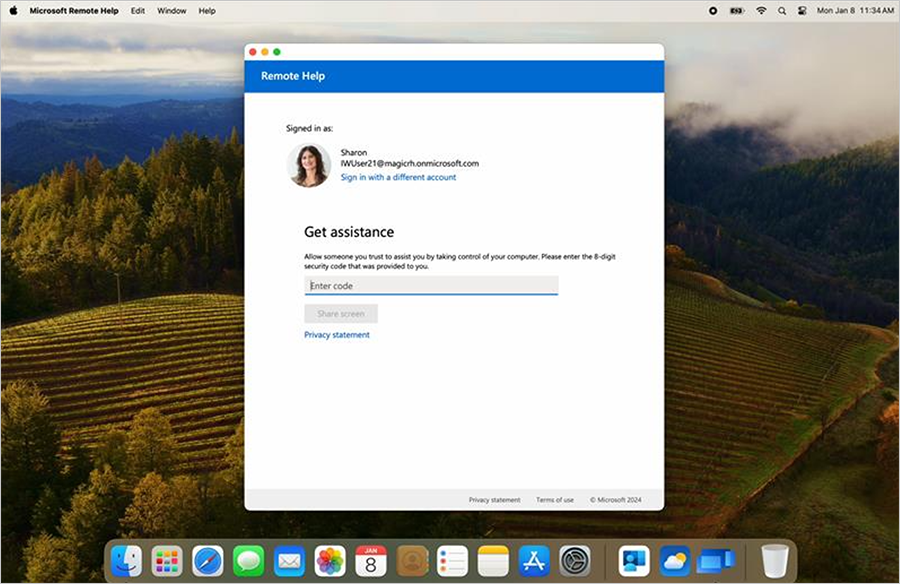Click the date and time in menu bar
Viewport: 900px width, 584px height.
855,10
